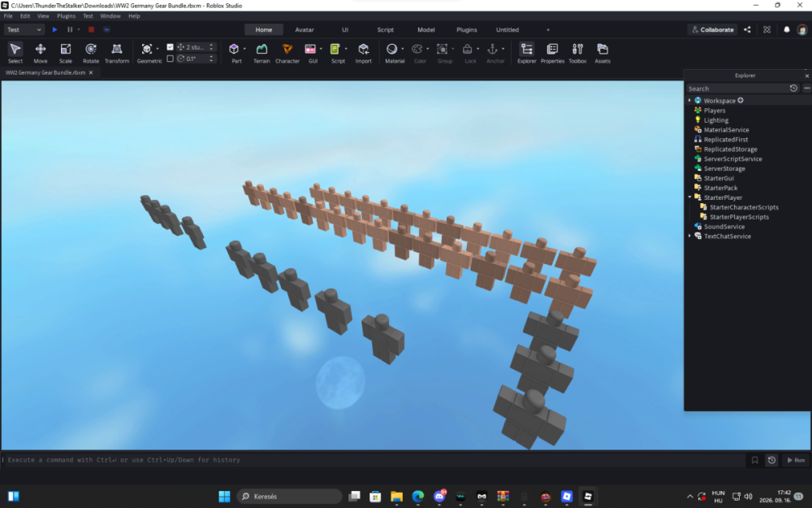
Task: Expand the TextChatService tree node
Action: (x=689, y=236)
